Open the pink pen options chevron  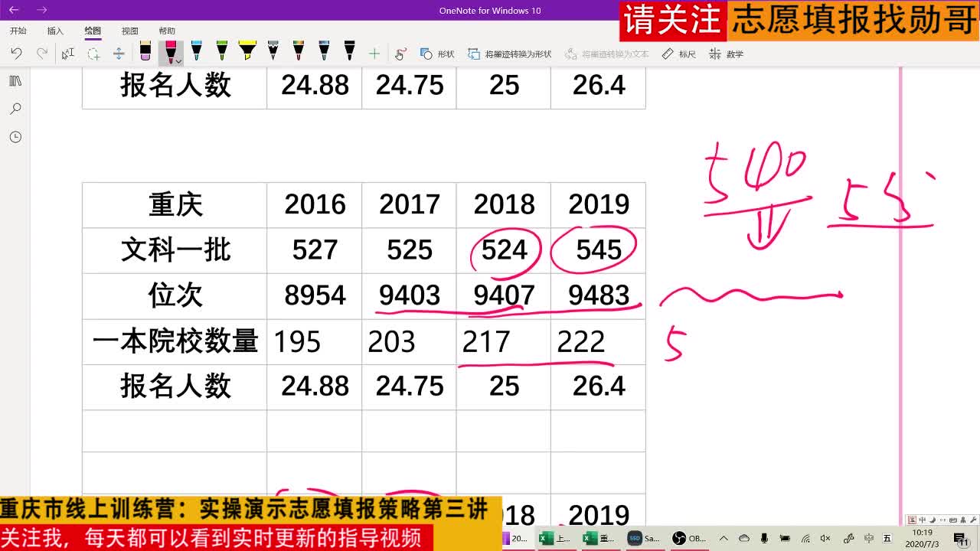click(178, 60)
